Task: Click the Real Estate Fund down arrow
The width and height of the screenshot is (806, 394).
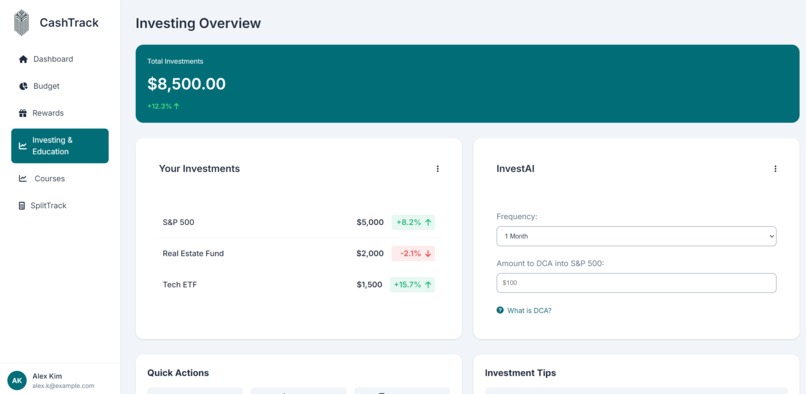Action: (428, 254)
